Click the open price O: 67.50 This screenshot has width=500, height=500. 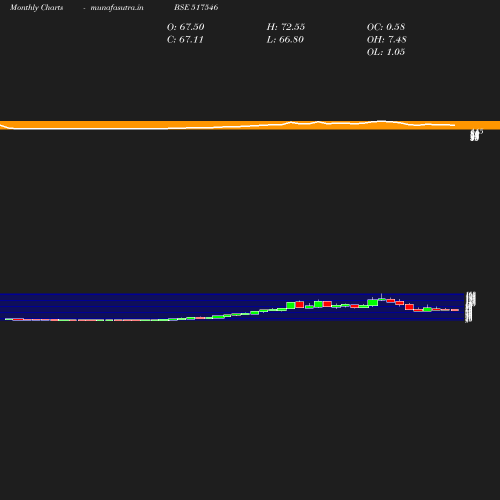(x=186, y=27)
